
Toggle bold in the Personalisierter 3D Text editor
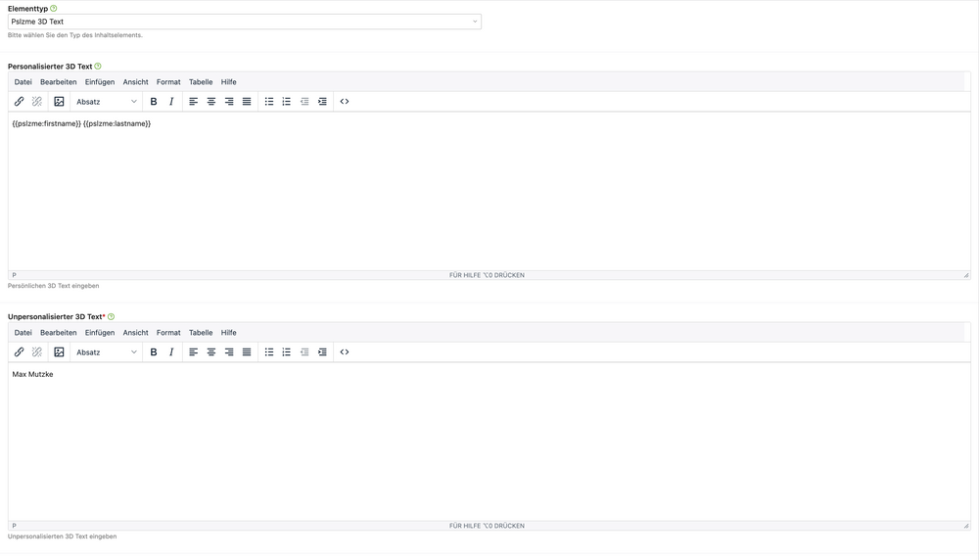pyautogui.click(x=154, y=101)
